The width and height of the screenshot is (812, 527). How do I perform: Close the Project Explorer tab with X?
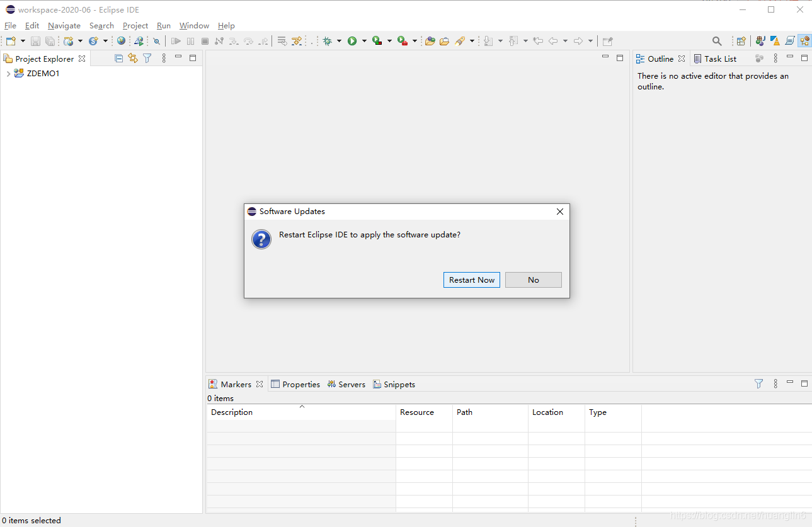pos(82,59)
